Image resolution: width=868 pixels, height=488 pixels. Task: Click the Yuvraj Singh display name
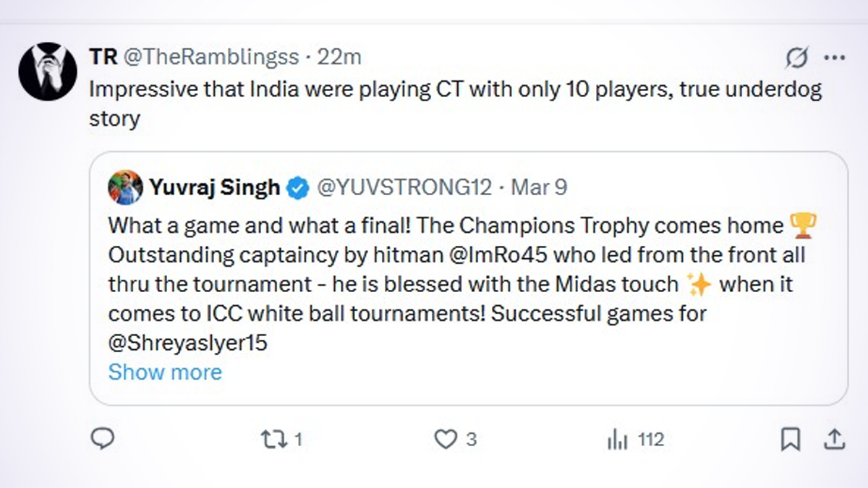[214, 188]
